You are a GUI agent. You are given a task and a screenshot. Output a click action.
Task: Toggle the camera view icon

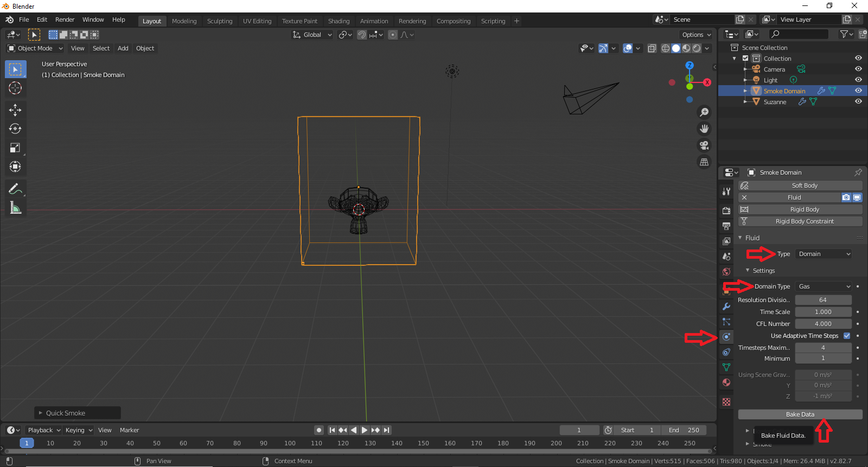coord(704,145)
